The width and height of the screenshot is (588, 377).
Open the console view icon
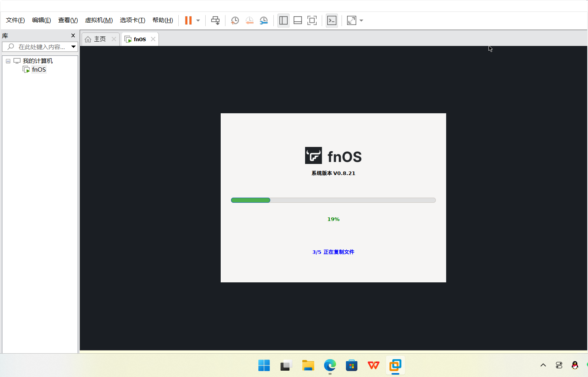[x=332, y=21]
